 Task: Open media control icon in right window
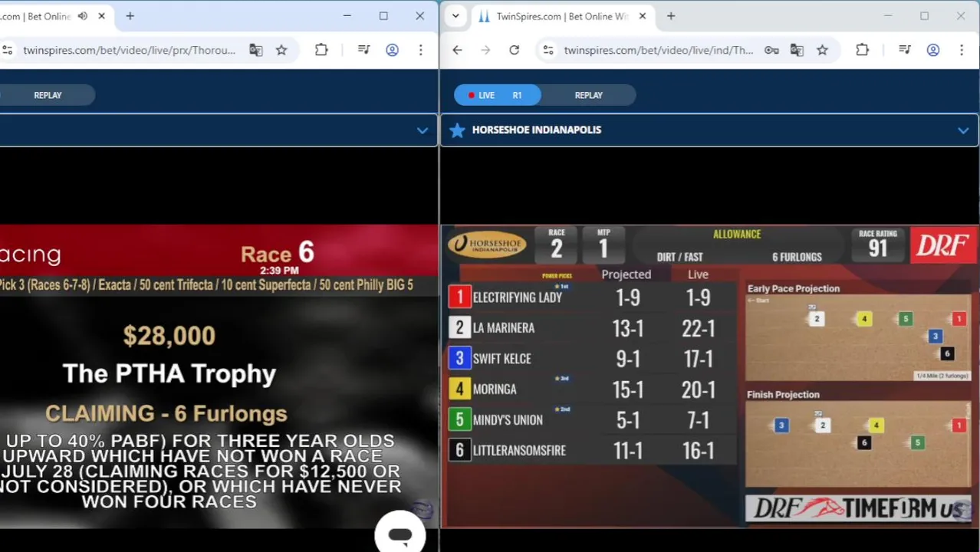pos(905,51)
